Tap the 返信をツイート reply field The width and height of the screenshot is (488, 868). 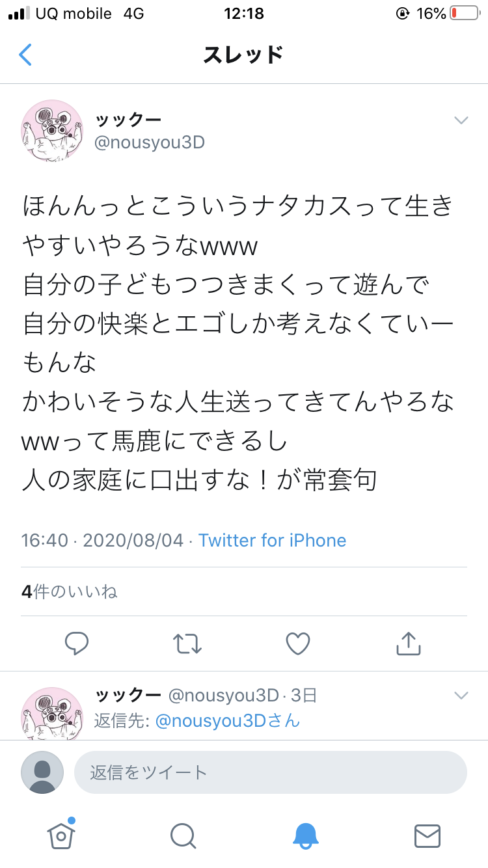[x=271, y=772]
